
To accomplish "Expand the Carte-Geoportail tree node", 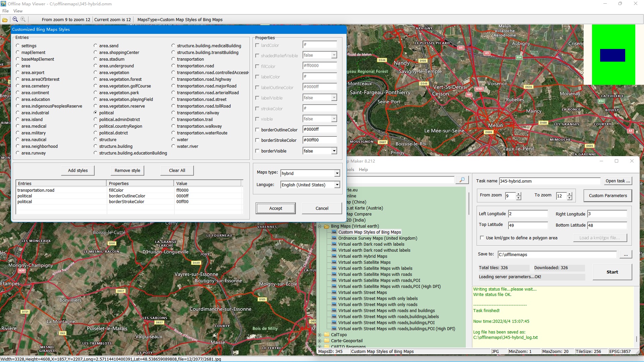I will [x=320, y=341].
